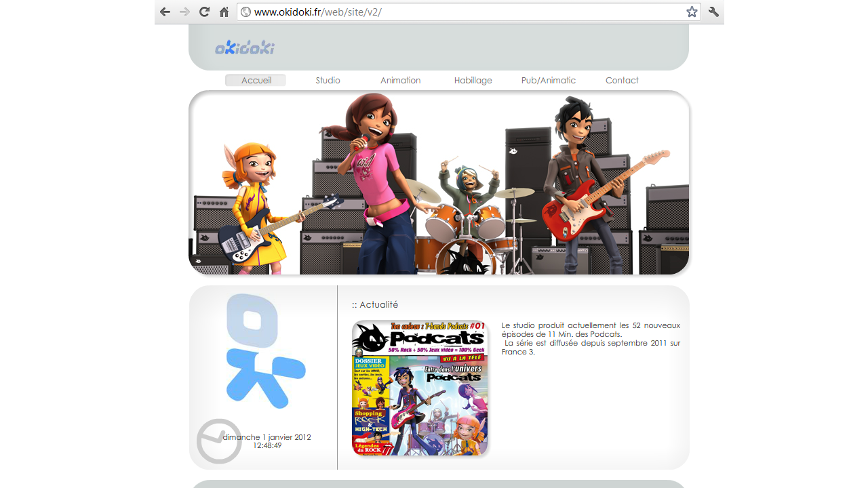The width and height of the screenshot is (868, 488).
Task: Select the Accueil menu item
Action: [x=256, y=80]
